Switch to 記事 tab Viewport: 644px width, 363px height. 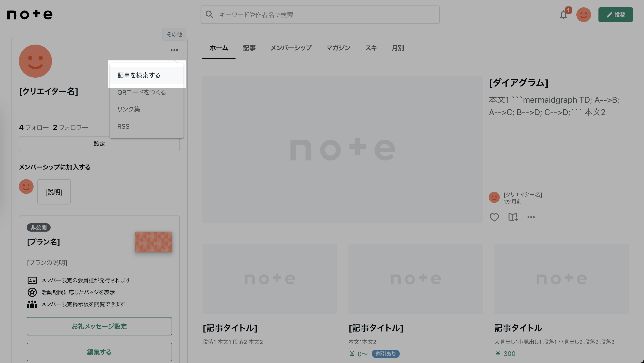[x=249, y=48]
